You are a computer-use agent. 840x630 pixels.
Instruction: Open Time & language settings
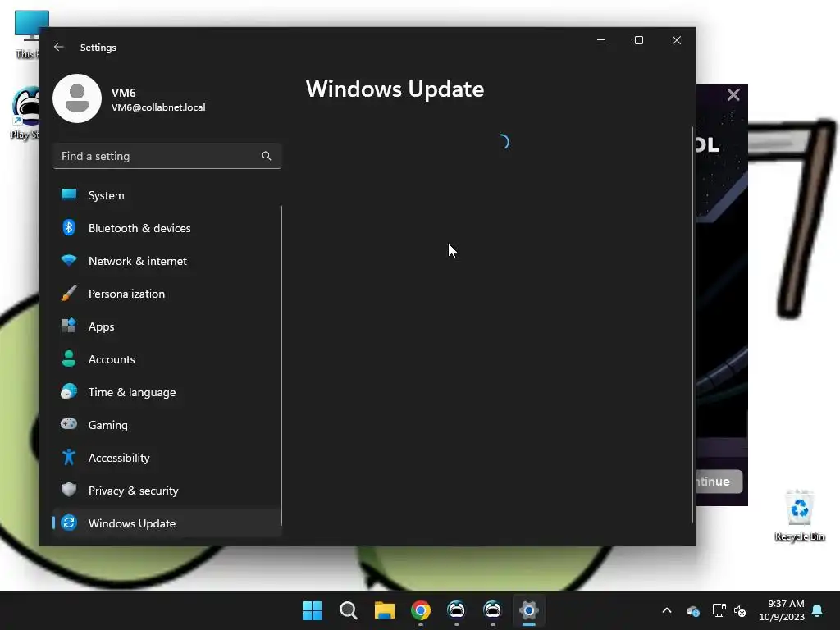pyautogui.click(x=167, y=392)
